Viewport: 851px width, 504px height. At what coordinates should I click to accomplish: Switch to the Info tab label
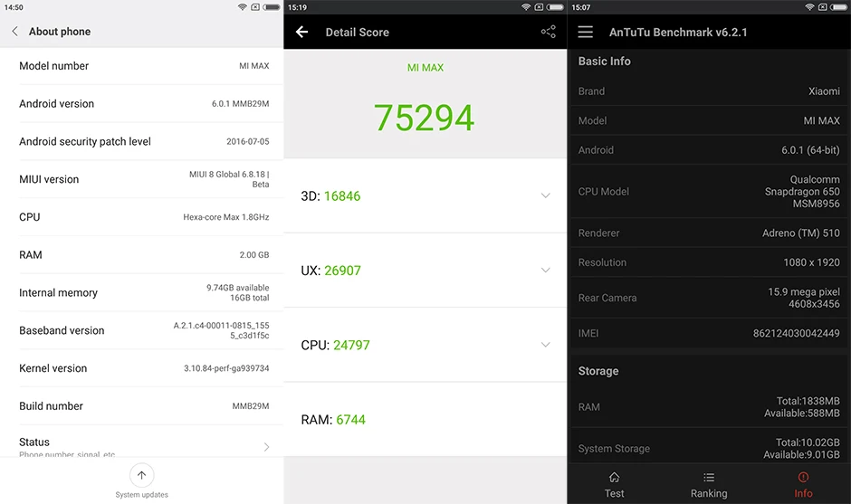coord(803,494)
